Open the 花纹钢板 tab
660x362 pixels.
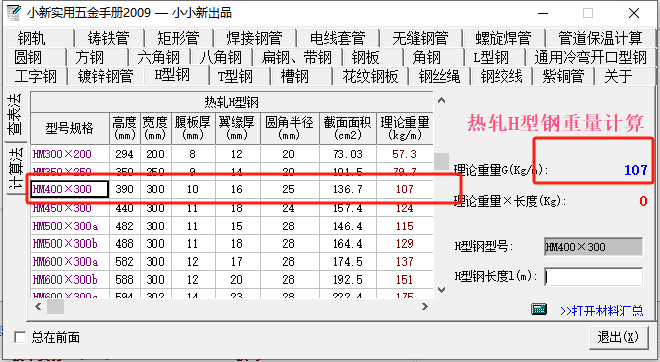pos(370,76)
